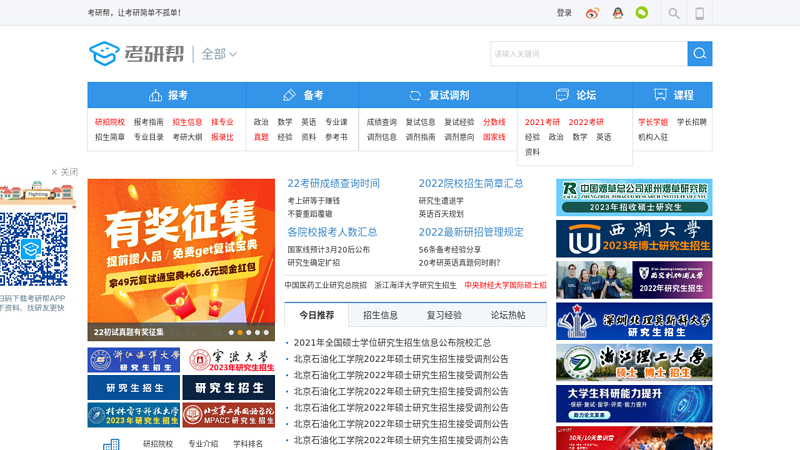800x450 pixels.
Task: Open the 国家线 link
Action: (494, 137)
